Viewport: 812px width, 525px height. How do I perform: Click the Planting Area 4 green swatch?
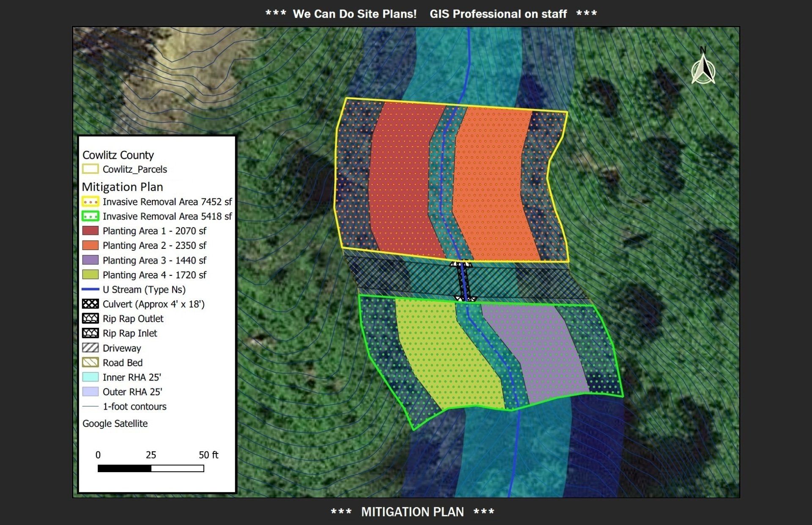coord(90,275)
